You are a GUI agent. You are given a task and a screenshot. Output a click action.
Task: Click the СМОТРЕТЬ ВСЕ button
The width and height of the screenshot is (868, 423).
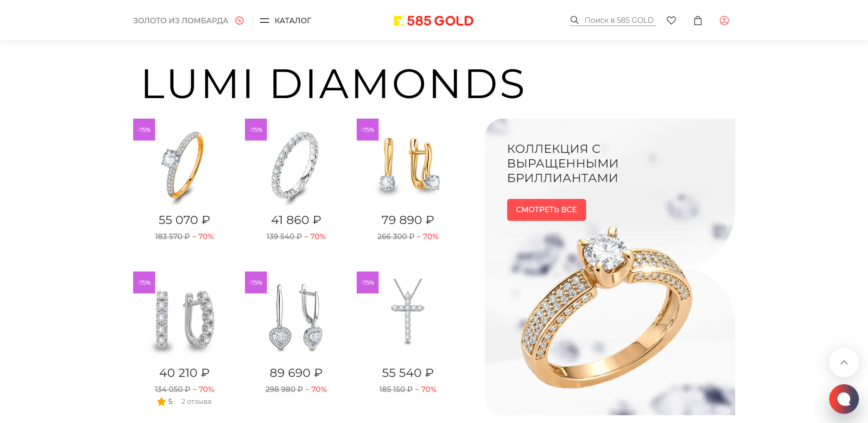(546, 210)
